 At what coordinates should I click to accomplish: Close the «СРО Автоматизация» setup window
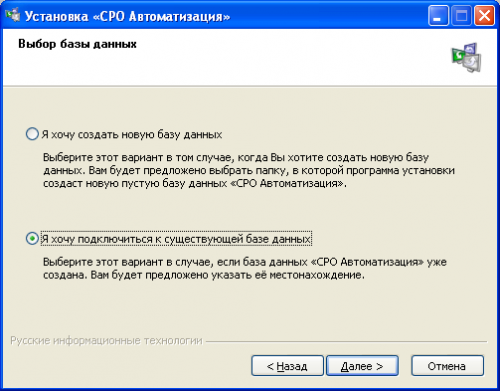click(x=484, y=16)
